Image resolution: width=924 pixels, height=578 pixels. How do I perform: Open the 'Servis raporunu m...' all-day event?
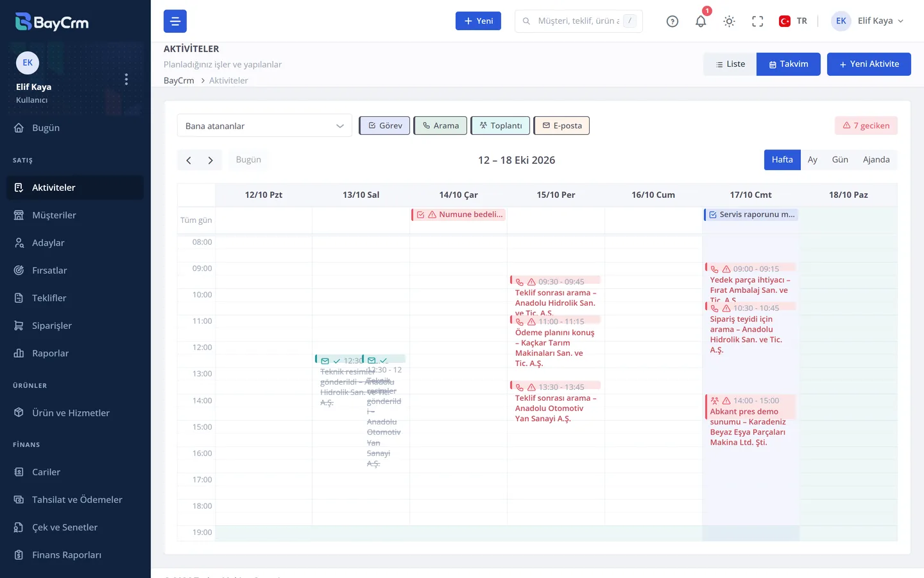pyautogui.click(x=751, y=215)
